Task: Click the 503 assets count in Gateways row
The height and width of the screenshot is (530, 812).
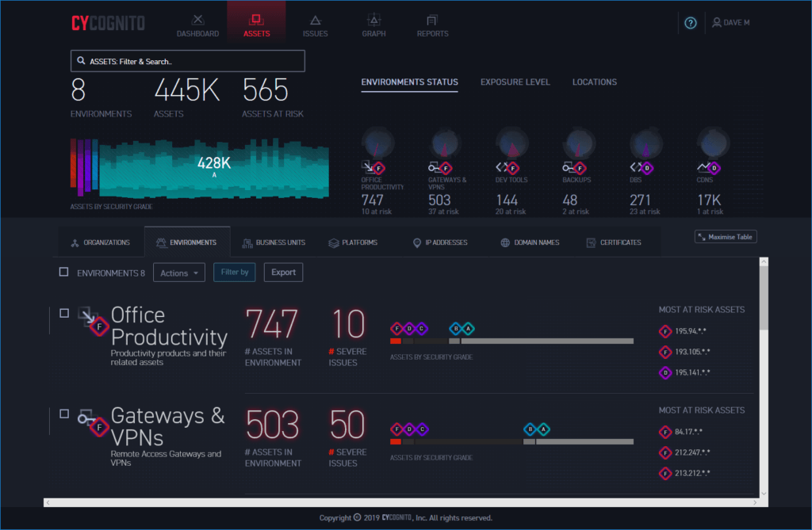Action: point(273,425)
